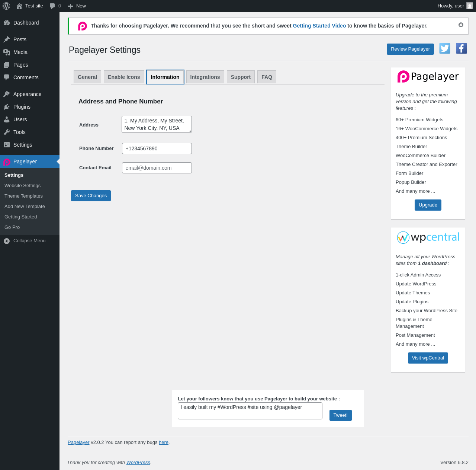Click the Media library icon
This screenshot has height=470, width=476.
click(x=7, y=52)
